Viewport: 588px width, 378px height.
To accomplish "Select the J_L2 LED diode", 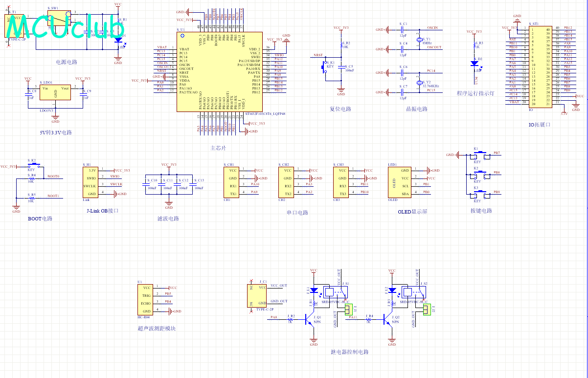I will (x=392, y=290).
